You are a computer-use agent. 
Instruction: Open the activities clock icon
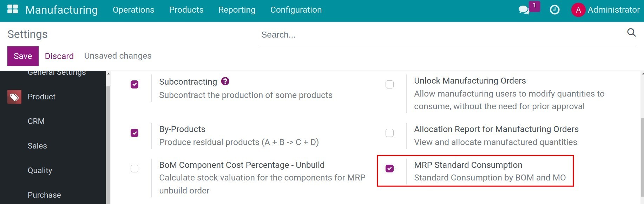[554, 10]
